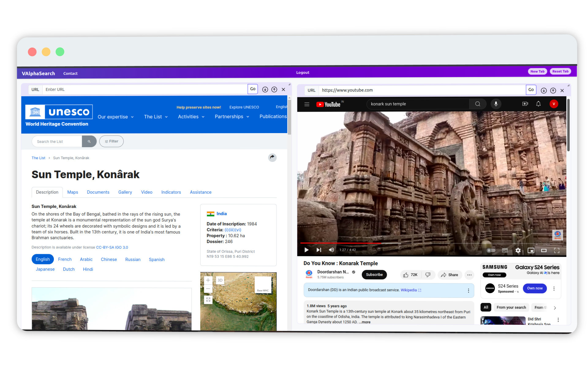Image resolution: width=588 pixels, height=368 pixels.
Task: Select the Hindi description language
Action: [x=88, y=269]
